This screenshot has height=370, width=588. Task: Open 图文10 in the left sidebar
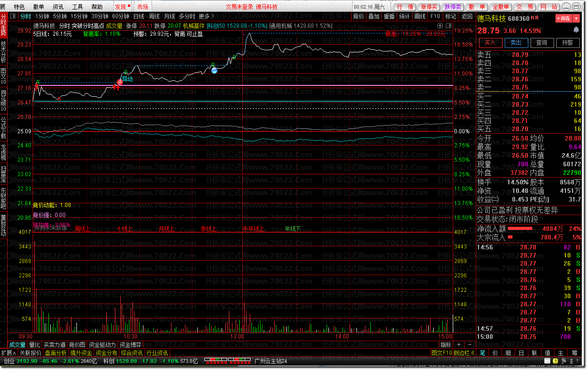[4, 76]
